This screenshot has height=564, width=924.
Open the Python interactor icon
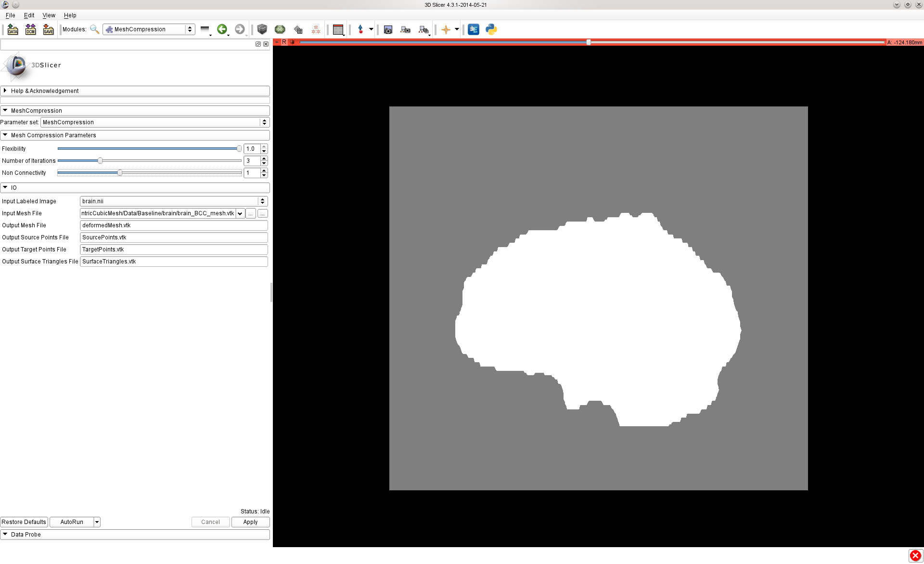coord(491,29)
